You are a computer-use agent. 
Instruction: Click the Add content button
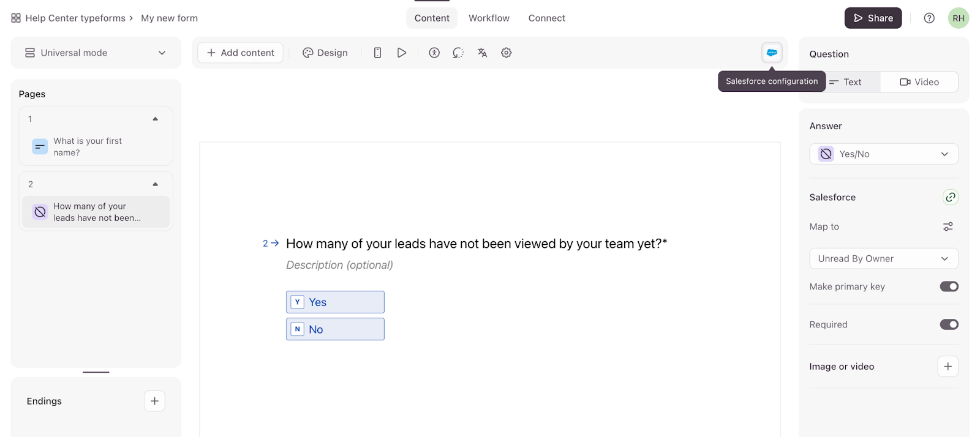point(240,53)
